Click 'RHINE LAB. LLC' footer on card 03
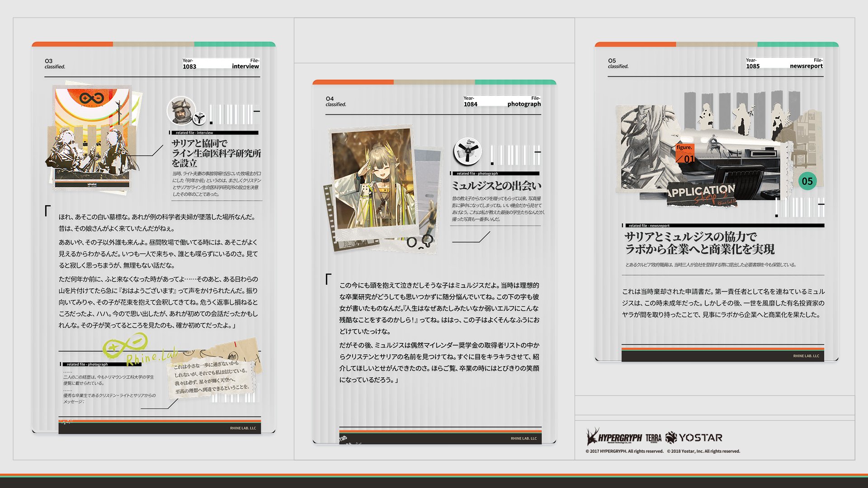Image resolution: width=868 pixels, height=488 pixels. 243,428
